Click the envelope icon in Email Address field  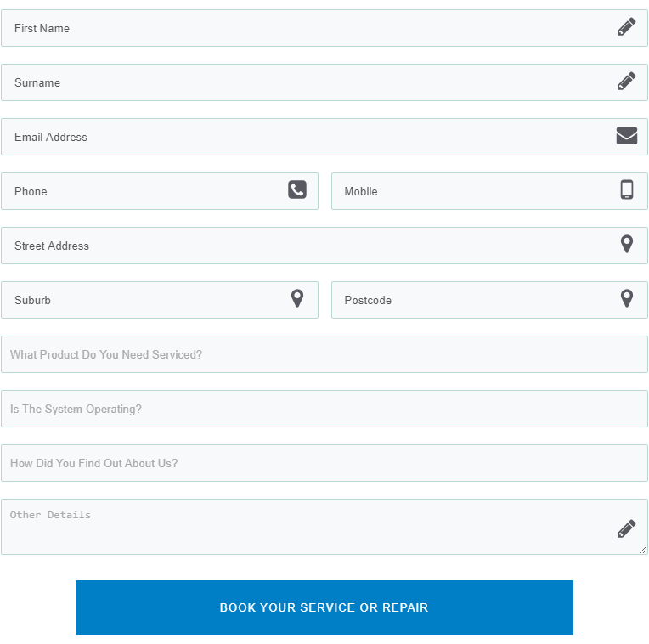626,136
